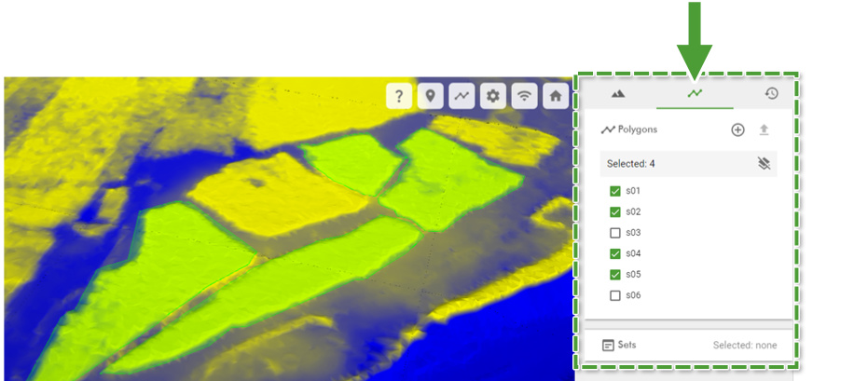
Task: Click the 'Selected: none' sets status
Action: (745, 345)
